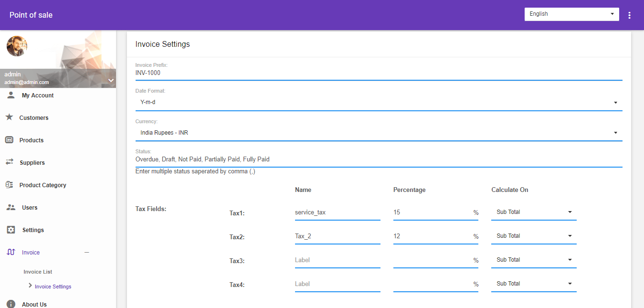The width and height of the screenshot is (644, 308).
Task: Open Users via the people icon
Action: point(11,207)
